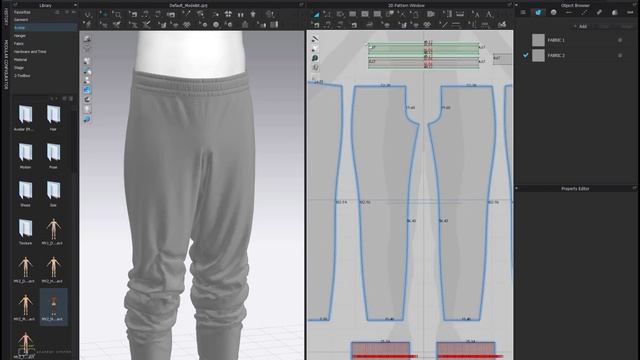
Task: Select last icon in 3D toolbar second row
Action: click(x=274, y=24)
